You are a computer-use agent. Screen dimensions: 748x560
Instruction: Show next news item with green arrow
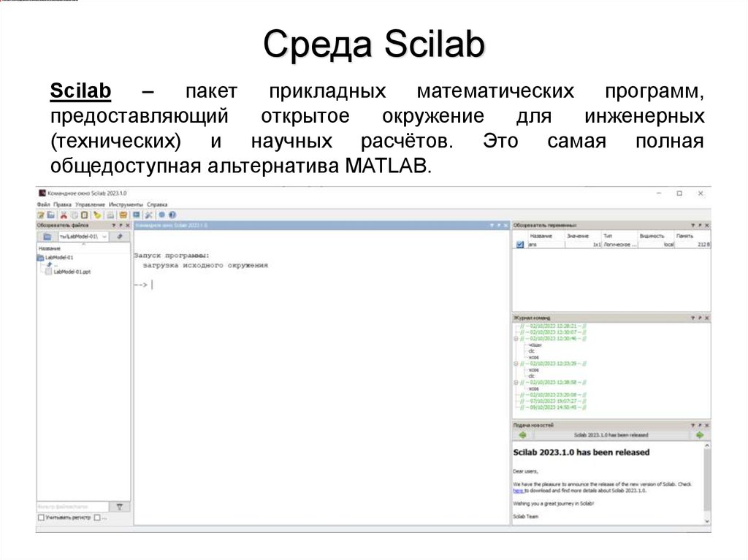(x=700, y=435)
